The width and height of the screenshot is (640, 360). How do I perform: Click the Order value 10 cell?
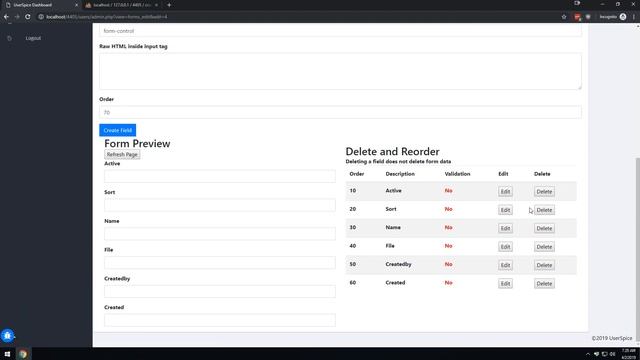pyautogui.click(x=353, y=191)
